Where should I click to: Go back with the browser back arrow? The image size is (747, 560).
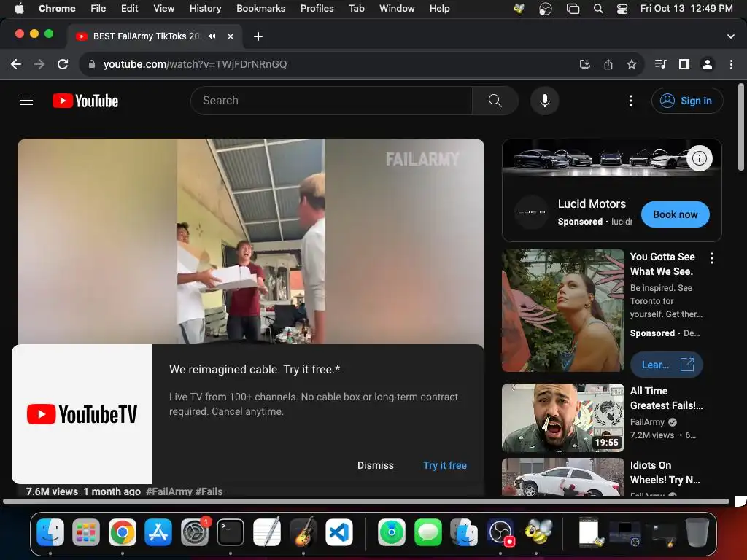click(x=16, y=64)
